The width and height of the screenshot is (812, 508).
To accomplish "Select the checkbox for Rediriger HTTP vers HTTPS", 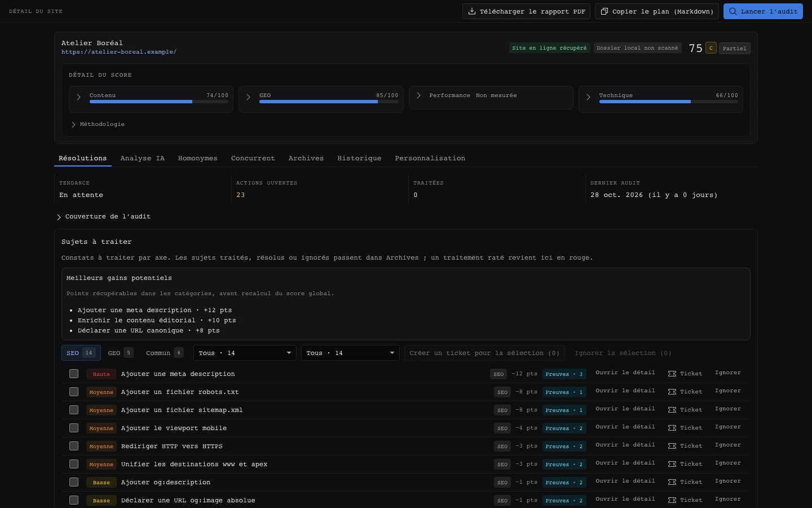I will tap(74, 446).
